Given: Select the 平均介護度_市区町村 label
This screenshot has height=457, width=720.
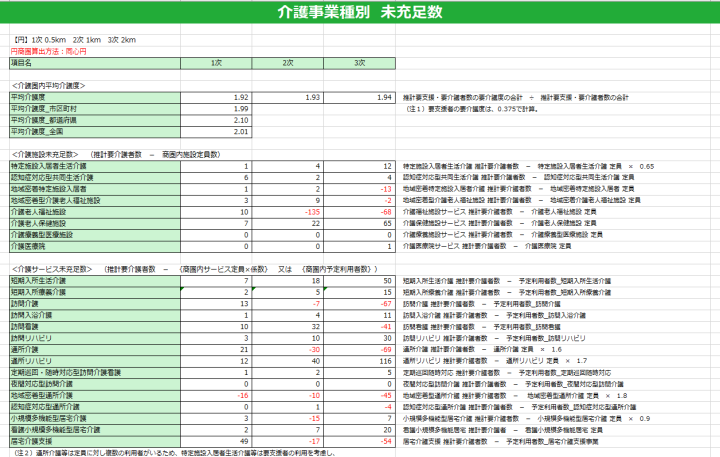Looking at the screenshot, I should (x=95, y=109).
